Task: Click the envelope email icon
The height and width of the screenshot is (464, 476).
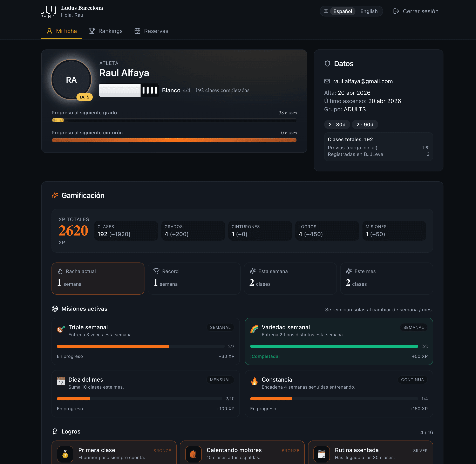Action: (x=327, y=81)
